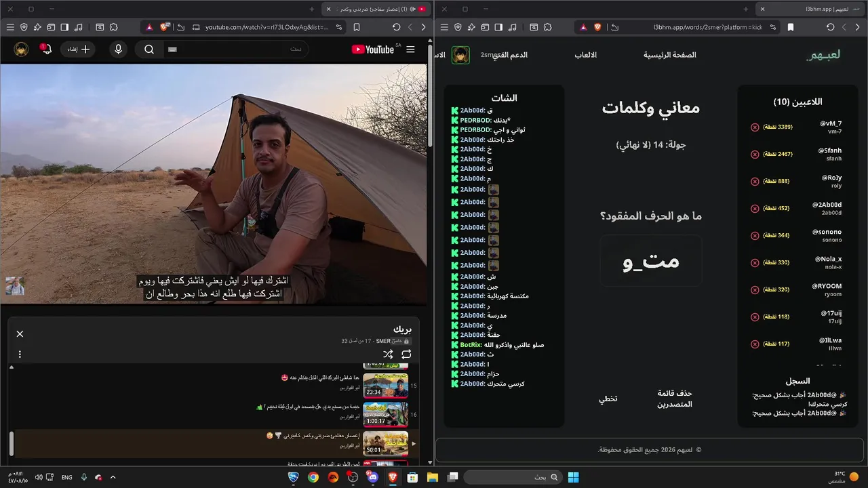Open الدعم الفني nav link

509,55
